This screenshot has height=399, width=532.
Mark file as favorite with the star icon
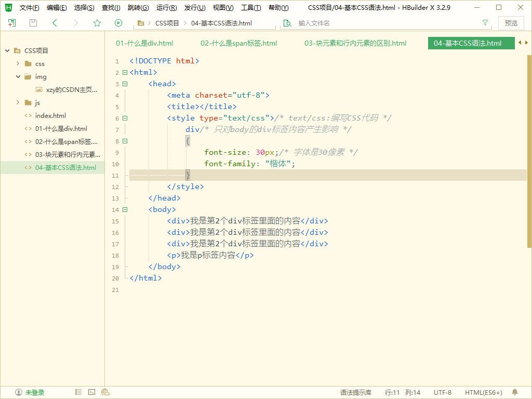97,23
